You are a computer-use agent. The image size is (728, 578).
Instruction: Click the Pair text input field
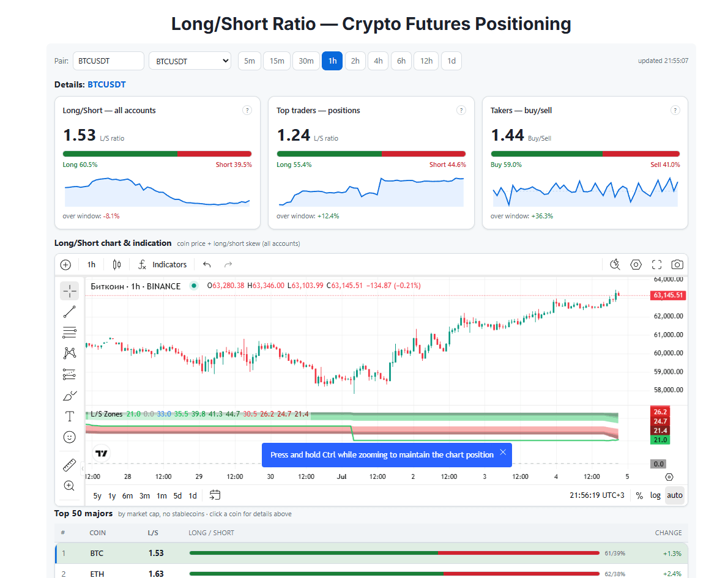[109, 61]
